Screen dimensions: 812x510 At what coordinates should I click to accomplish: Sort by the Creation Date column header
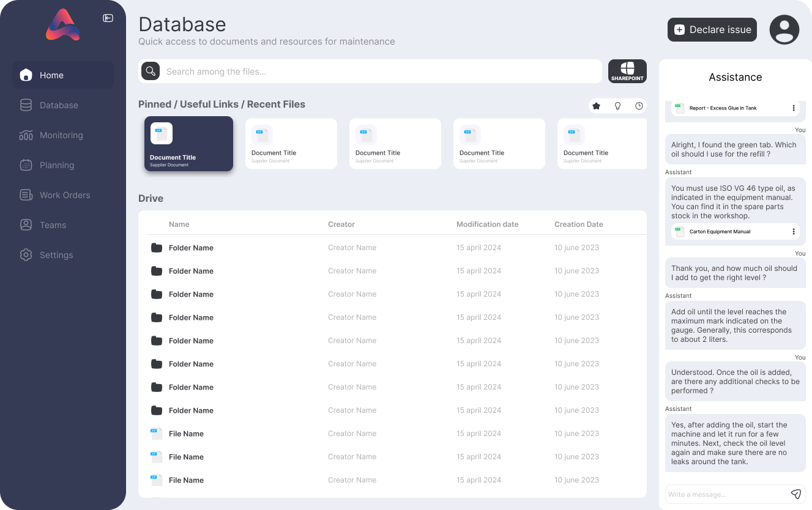pyautogui.click(x=579, y=224)
